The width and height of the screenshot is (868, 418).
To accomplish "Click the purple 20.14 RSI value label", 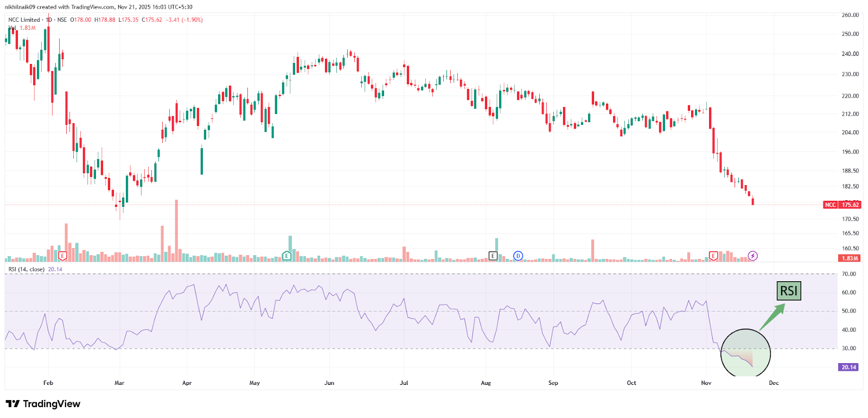I will click(848, 368).
